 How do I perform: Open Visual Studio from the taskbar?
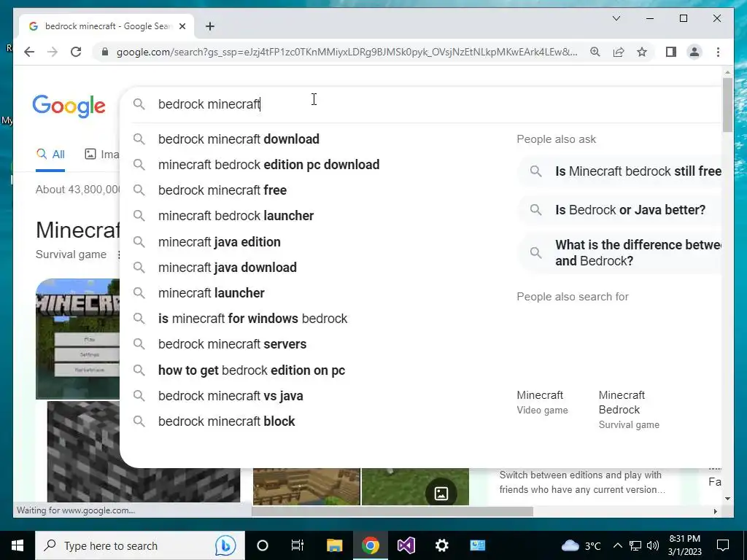click(406, 545)
